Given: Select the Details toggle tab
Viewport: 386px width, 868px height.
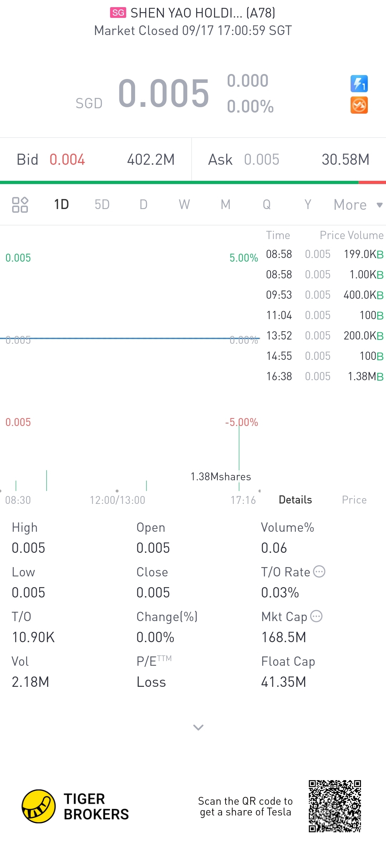Looking at the screenshot, I should pyautogui.click(x=295, y=500).
